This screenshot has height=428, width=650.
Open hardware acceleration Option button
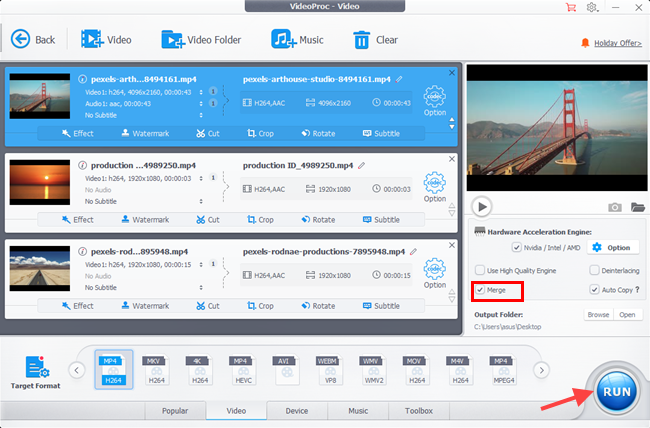[612, 248]
